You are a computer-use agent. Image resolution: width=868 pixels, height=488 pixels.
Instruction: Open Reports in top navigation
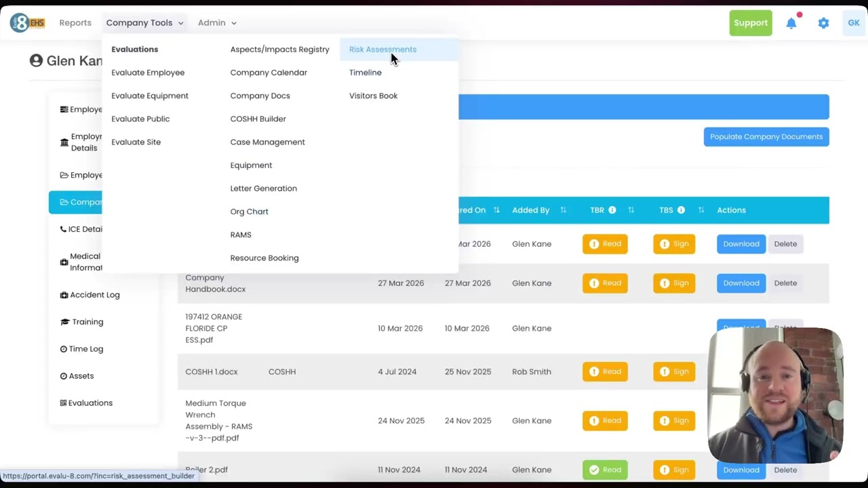(75, 23)
